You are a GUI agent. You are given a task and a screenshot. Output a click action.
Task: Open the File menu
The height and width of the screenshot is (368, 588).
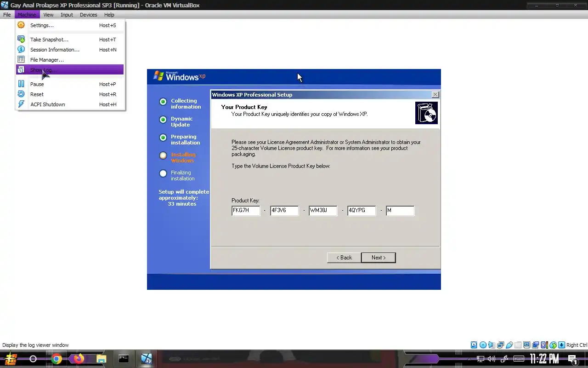pos(7,15)
